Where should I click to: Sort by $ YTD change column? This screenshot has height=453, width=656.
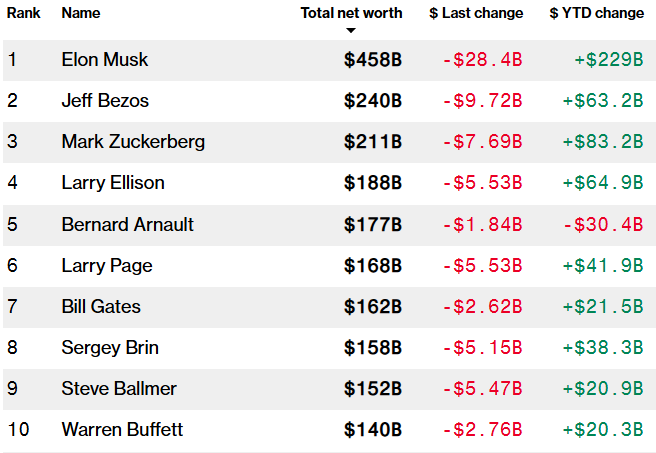(x=596, y=13)
